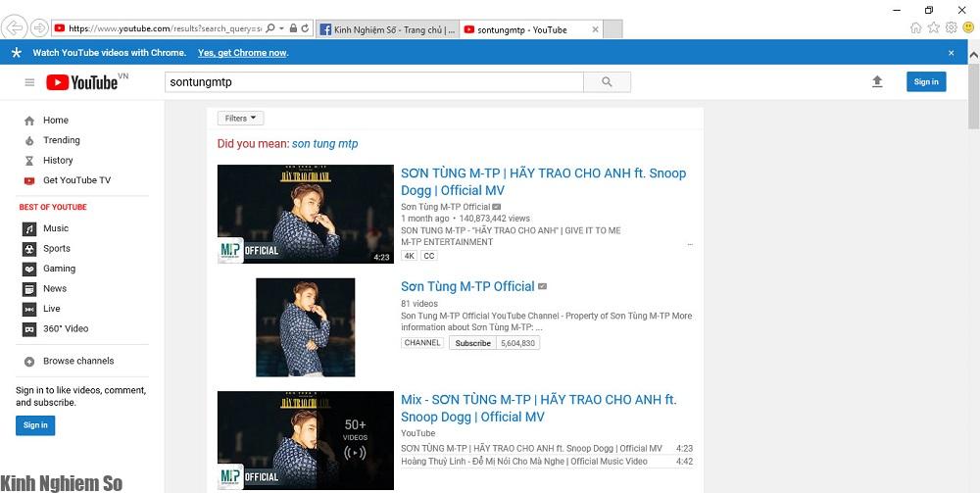Open History in the sidebar
The width and height of the screenshot is (980, 493).
58,161
